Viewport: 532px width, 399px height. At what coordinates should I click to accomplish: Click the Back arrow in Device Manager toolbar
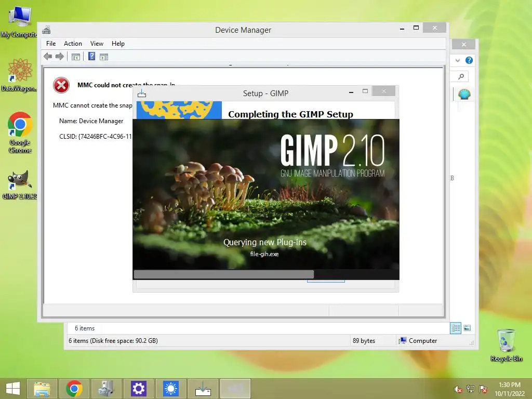point(48,56)
